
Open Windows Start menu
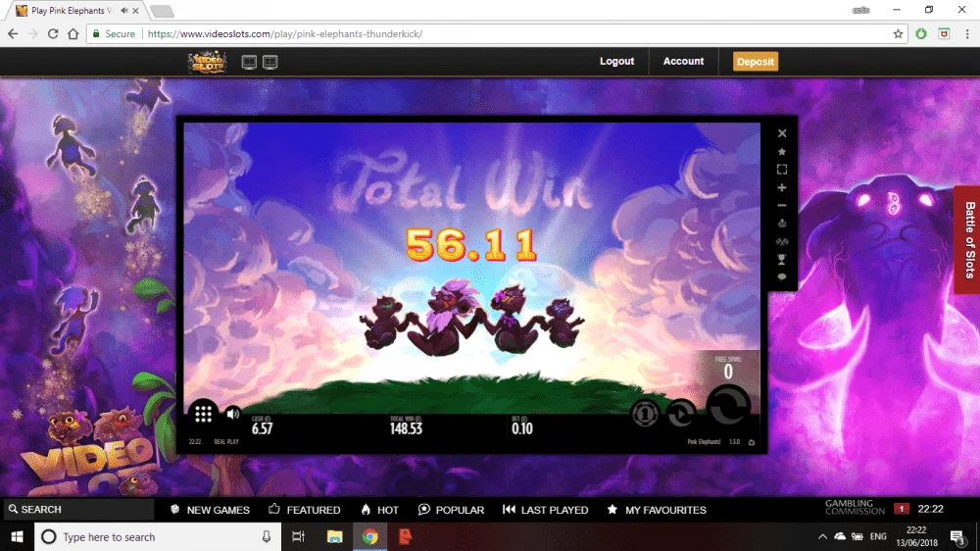pyautogui.click(x=17, y=536)
